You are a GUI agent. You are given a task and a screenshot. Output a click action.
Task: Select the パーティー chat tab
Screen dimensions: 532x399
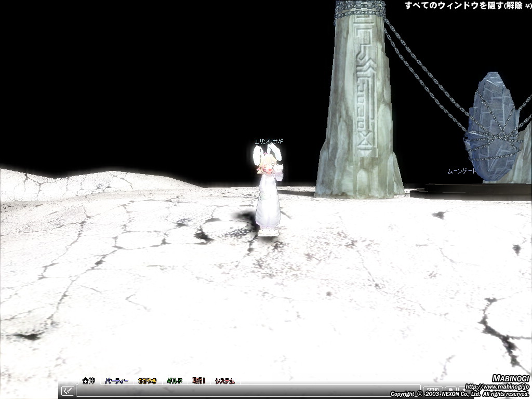[x=116, y=381]
